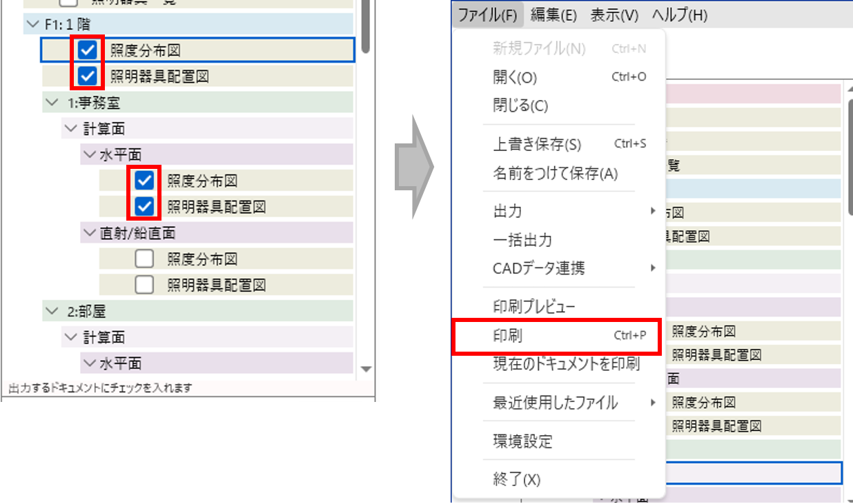Click 名前をつけて保存(A) menu entry

(x=555, y=174)
